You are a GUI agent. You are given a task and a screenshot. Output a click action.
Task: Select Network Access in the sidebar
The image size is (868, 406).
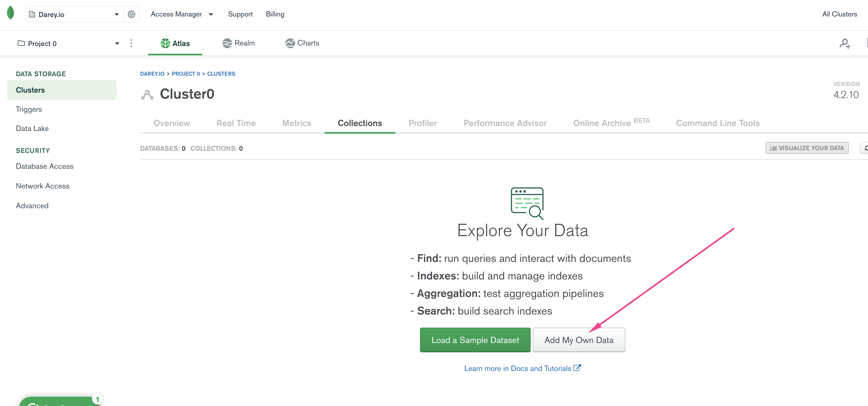click(x=42, y=186)
